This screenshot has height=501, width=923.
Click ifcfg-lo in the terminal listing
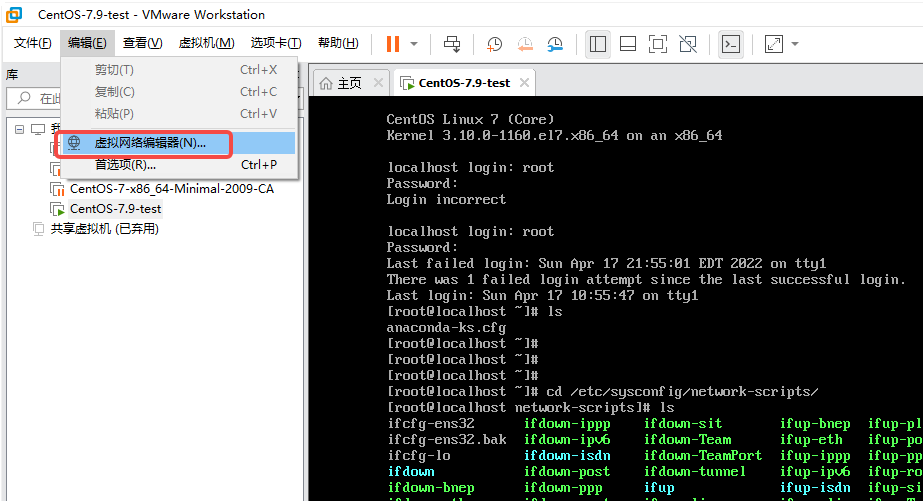pos(419,456)
